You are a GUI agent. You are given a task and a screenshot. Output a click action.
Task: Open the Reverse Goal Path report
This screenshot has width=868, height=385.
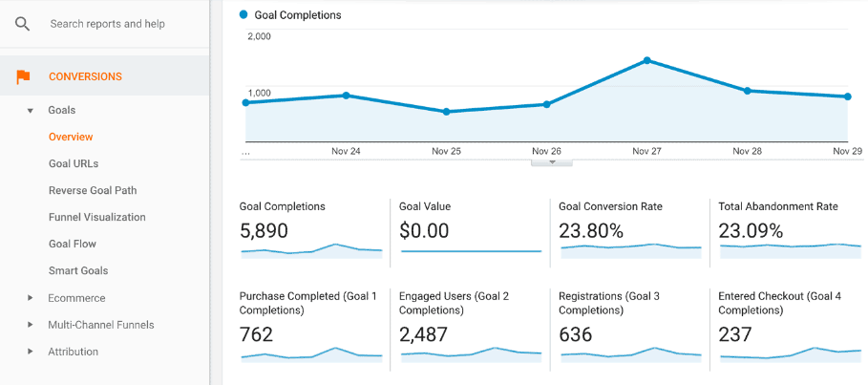pos(93,190)
